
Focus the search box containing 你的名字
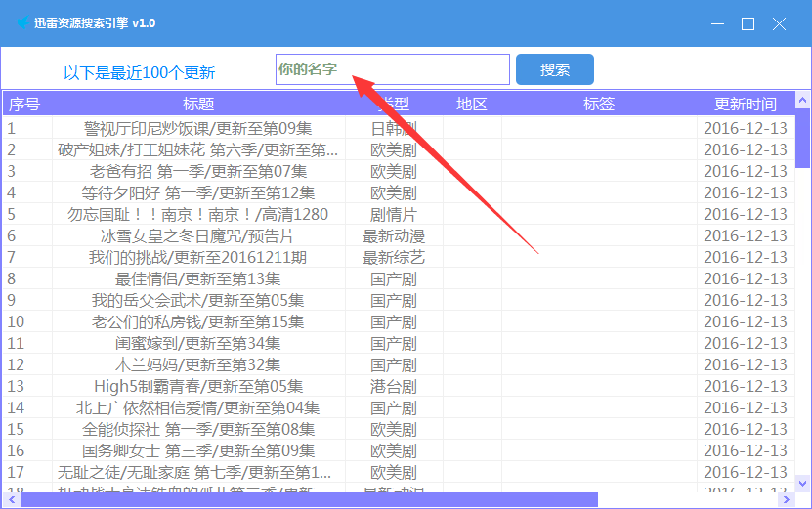393,69
